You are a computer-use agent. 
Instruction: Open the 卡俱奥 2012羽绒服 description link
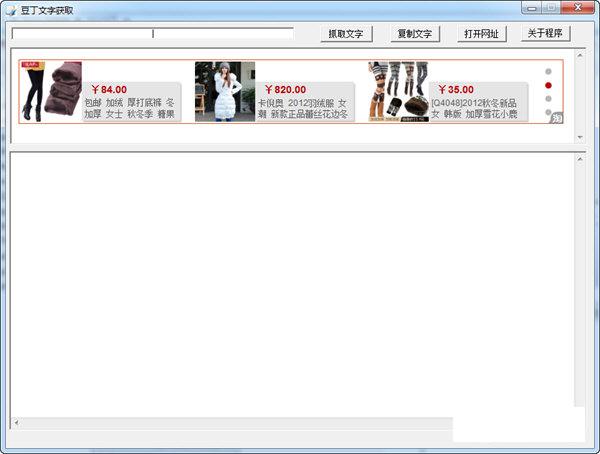click(303, 108)
